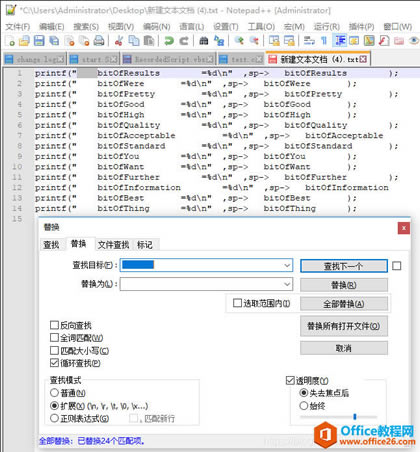Toggle synchronized horizontal scrolling icon
Screen dimensions: 420x452
tap(289, 41)
